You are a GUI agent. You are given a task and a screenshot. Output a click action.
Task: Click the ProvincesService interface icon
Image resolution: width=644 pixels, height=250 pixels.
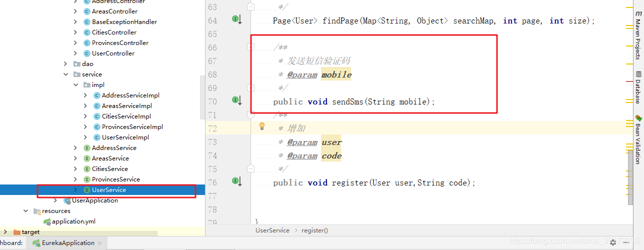[87, 179]
